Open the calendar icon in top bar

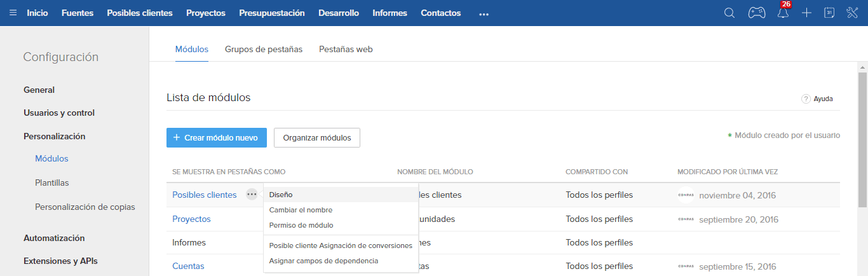tap(829, 13)
